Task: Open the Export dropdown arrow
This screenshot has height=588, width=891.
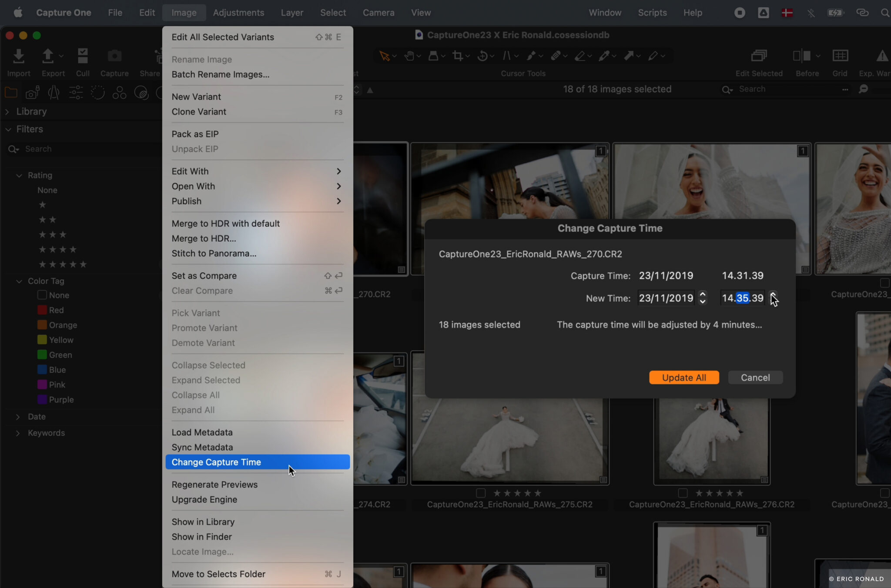Action: [62, 56]
